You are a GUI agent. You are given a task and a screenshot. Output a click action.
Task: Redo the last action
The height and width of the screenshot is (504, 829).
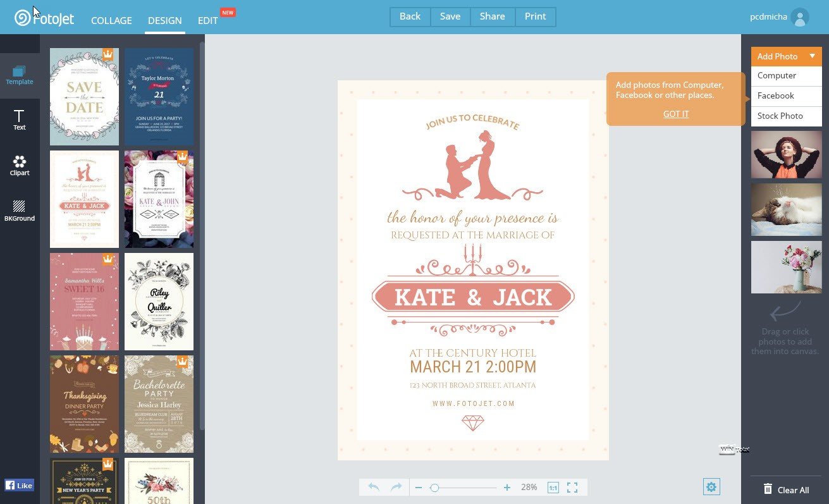[x=396, y=487]
